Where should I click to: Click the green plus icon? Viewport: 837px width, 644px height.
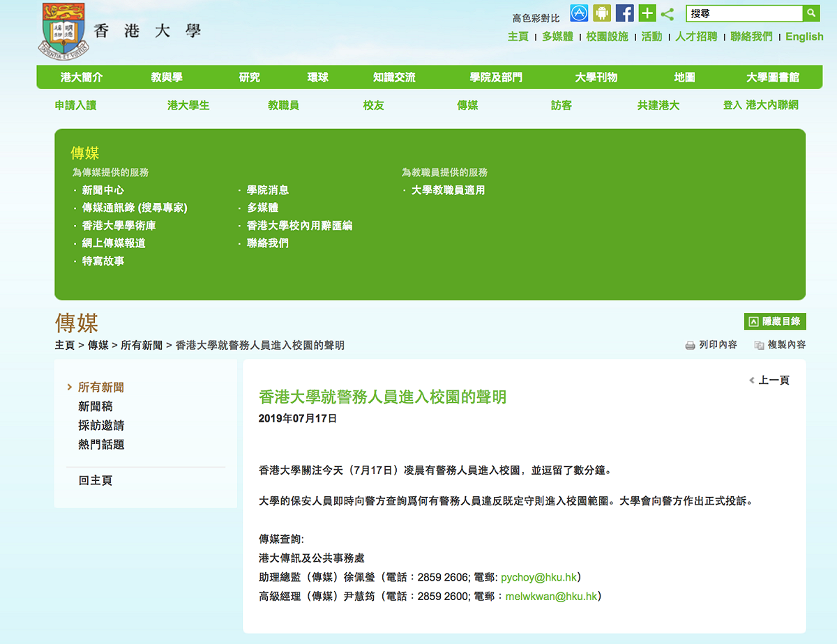point(647,13)
